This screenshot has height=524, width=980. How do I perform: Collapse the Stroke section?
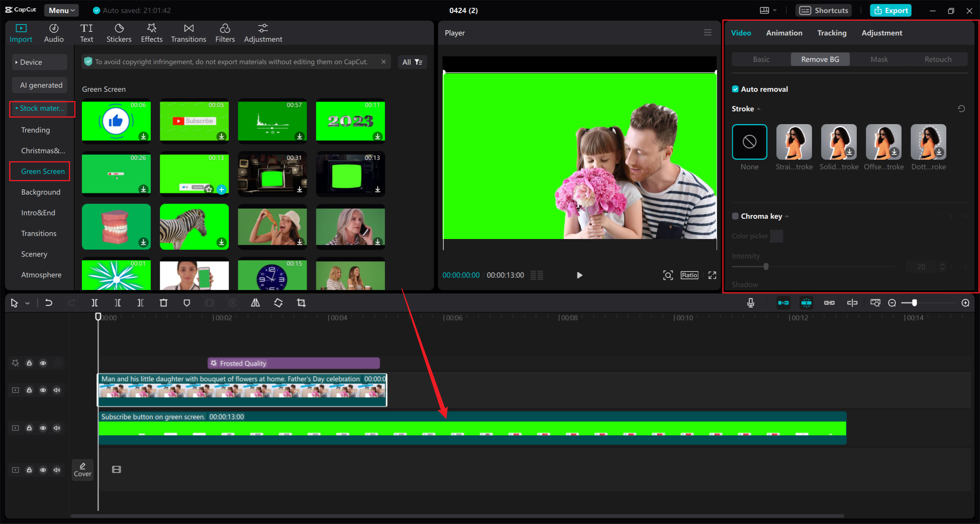(x=759, y=108)
